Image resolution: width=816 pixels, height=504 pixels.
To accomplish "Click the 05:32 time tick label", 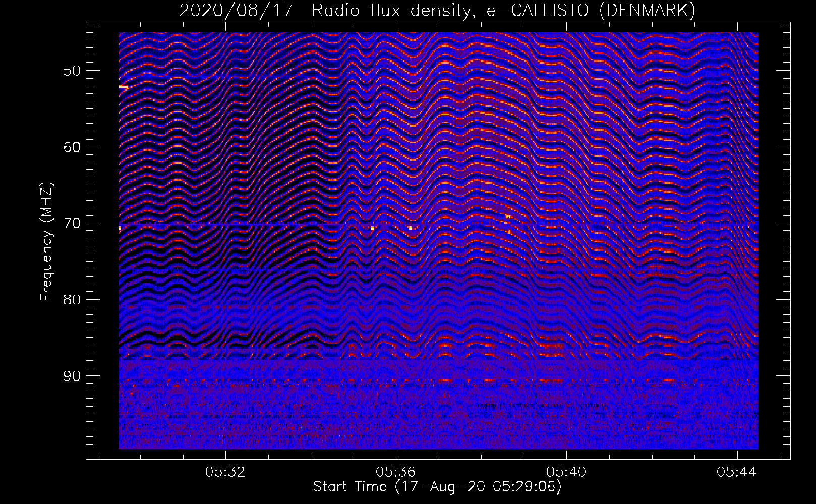I will 225,472.
